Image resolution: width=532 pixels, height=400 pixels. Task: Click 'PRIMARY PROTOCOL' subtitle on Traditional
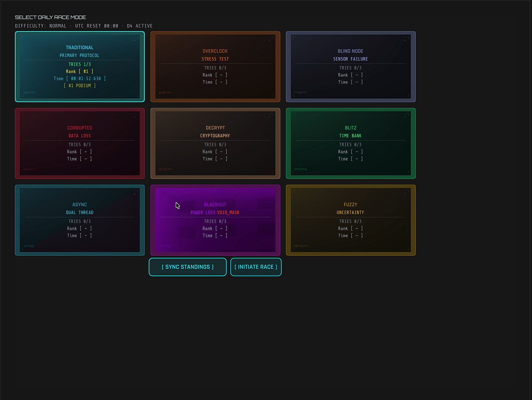pos(80,56)
